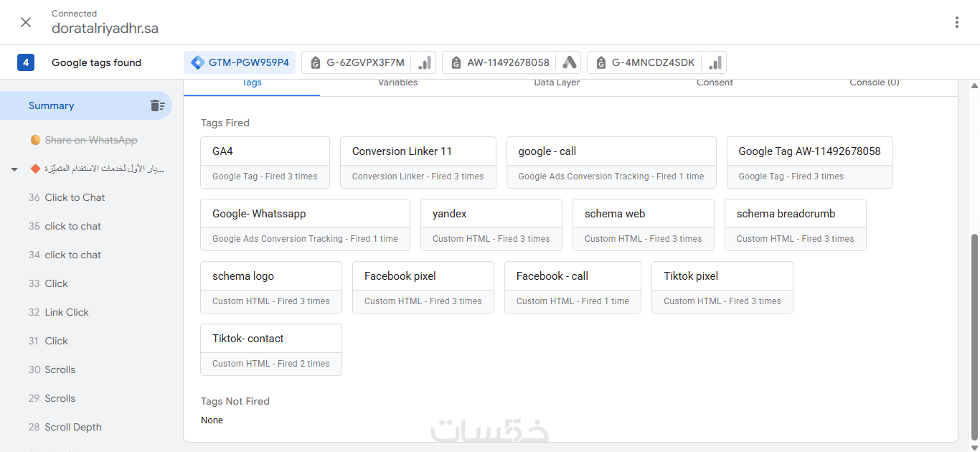Viewport: 980px width, 452px height.
Task: Select event 28 Scroll Depth
Action: click(x=72, y=427)
